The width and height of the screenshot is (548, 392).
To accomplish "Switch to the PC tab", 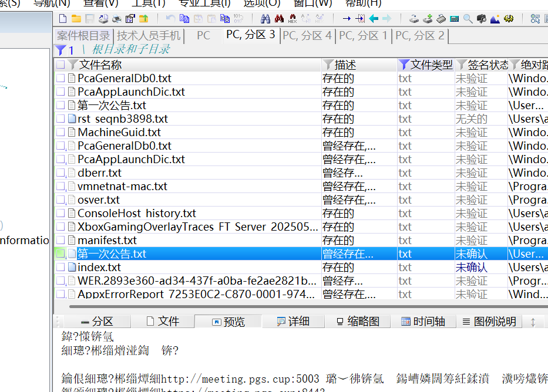I will tap(203, 36).
